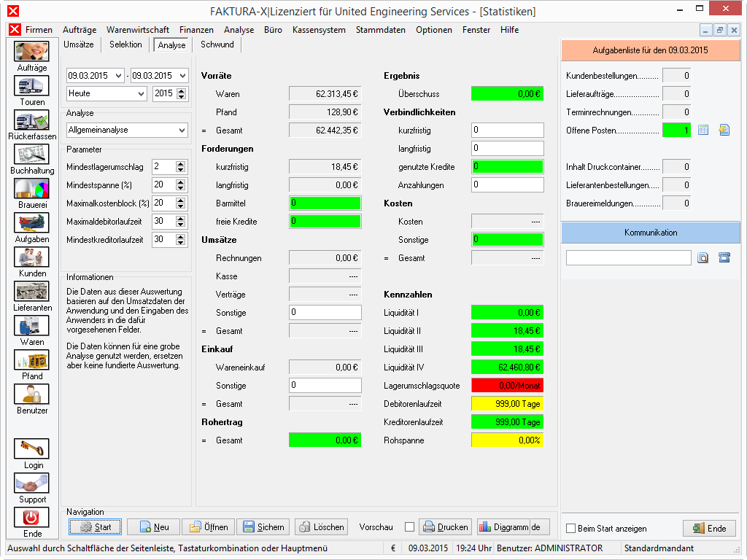747x560 pixels.
Task: Open the Allgemeinanalyse dropdown
Action: (182, 130)
